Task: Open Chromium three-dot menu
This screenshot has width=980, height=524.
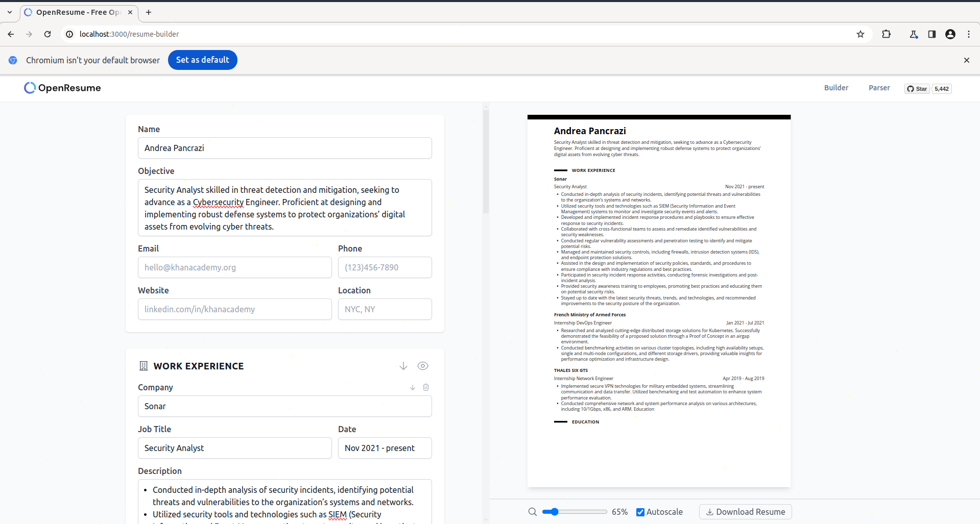Action: 969,34
